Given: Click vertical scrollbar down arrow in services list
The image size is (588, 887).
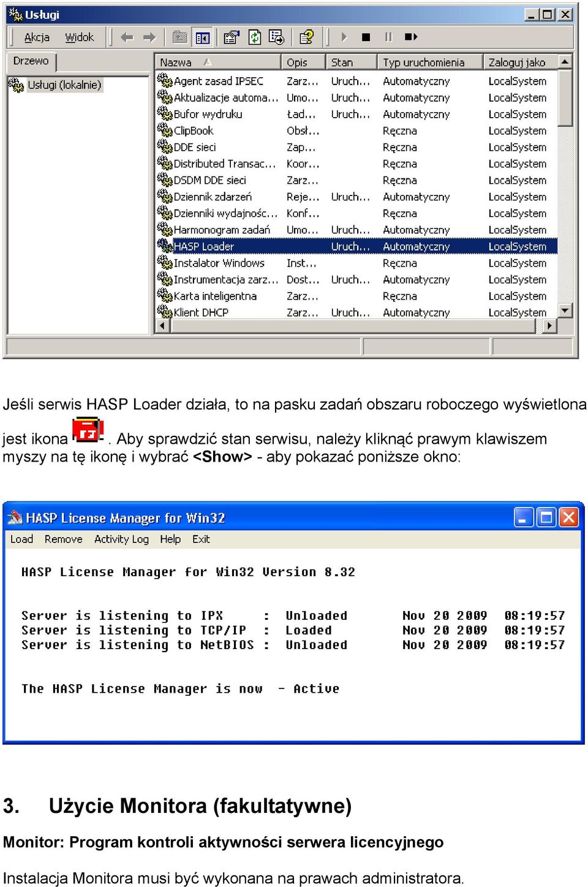Looking at the screenshot, I should [565, 310].
